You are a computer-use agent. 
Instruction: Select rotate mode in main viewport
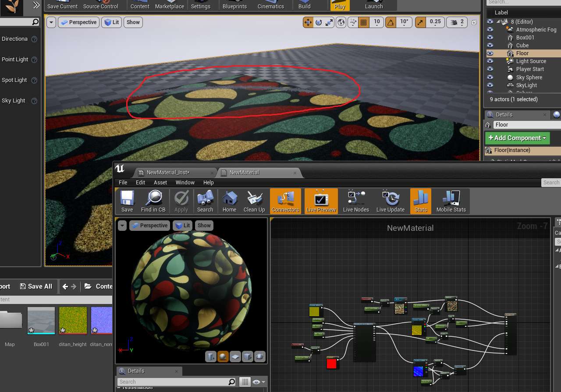click(x=319, y=22)
